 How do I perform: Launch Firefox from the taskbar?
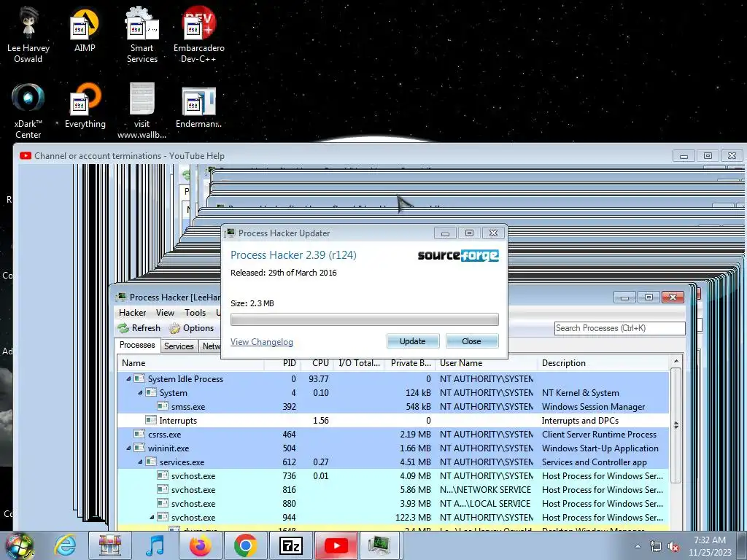pyautogui.click(x=200, y=545)
